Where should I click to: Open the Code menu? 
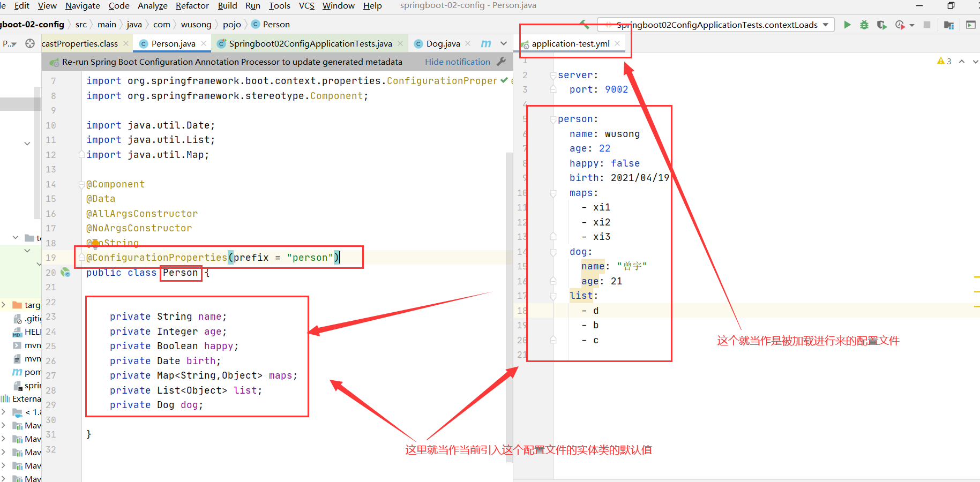(x=119, y=5)
